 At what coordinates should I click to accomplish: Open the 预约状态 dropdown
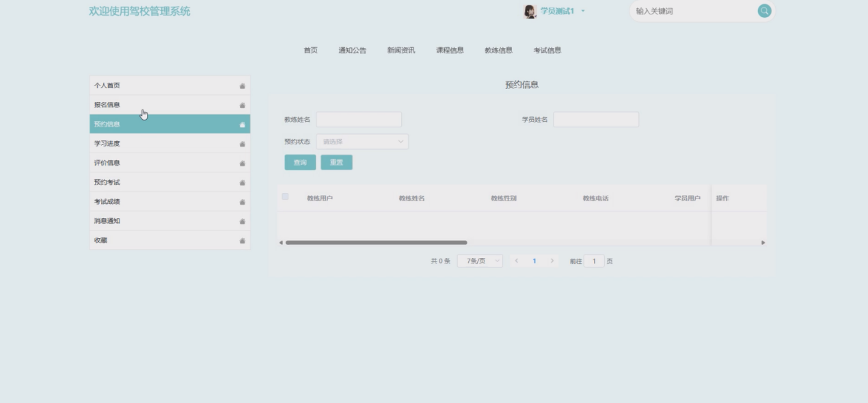tap(362, 142)
